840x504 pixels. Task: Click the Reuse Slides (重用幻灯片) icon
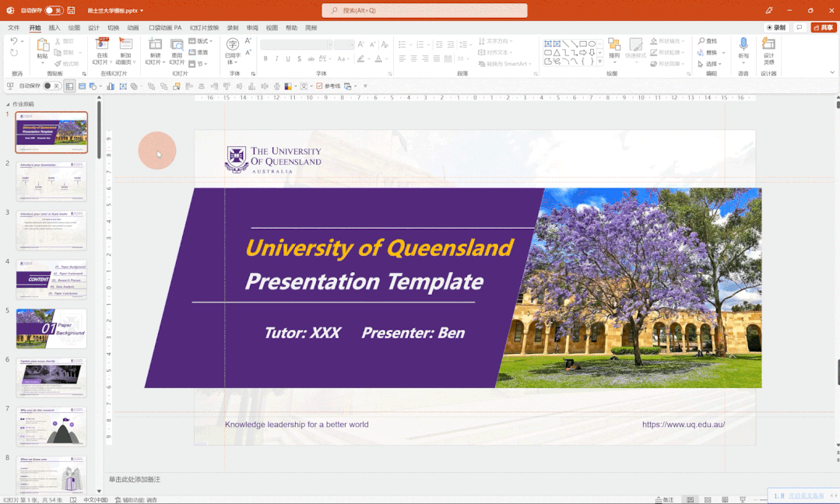pos(177,45)
